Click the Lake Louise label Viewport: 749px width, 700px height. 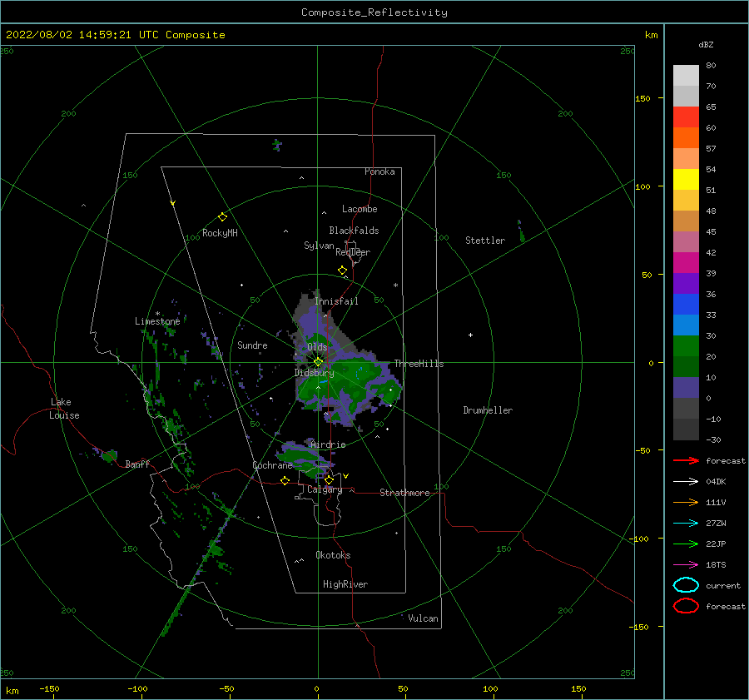pos(64,409)
